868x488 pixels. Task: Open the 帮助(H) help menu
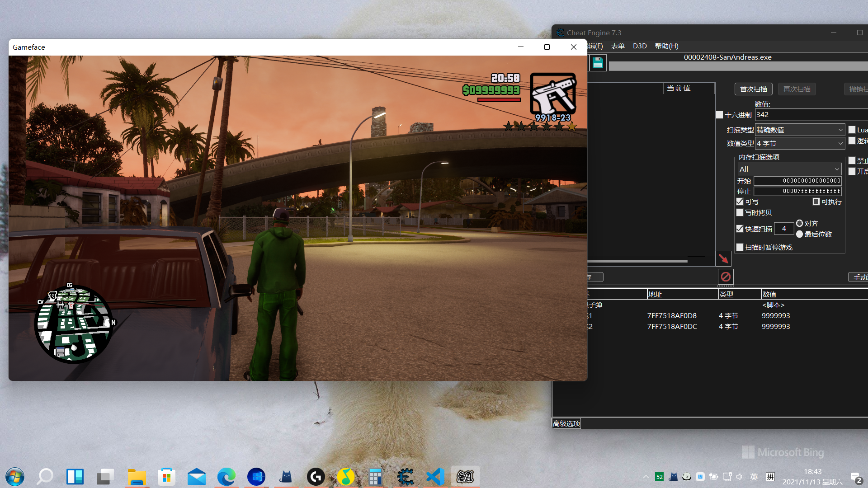pyautogui.click(x=666, y=46)
